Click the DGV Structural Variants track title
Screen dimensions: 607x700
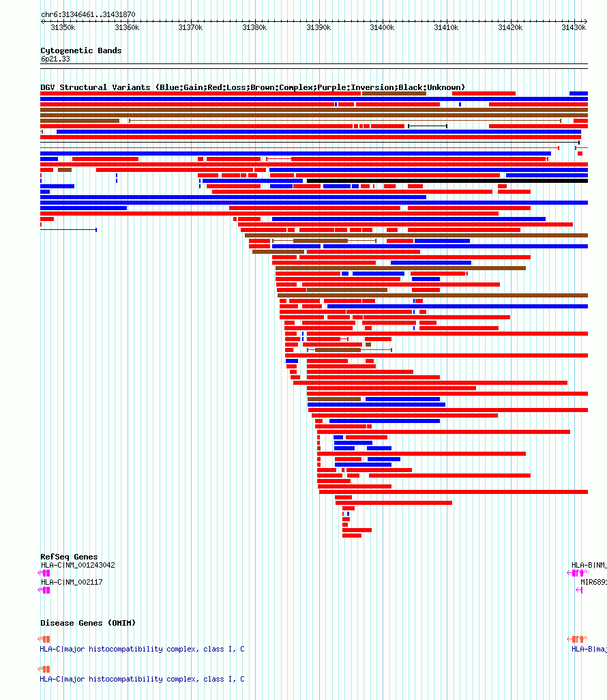click(x=252, y=87)
